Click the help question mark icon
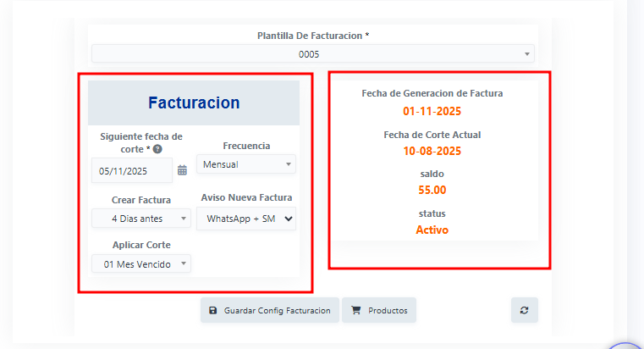Image resolution: width=644 pixels, height=349 pixels. click(x=157, y=149)
